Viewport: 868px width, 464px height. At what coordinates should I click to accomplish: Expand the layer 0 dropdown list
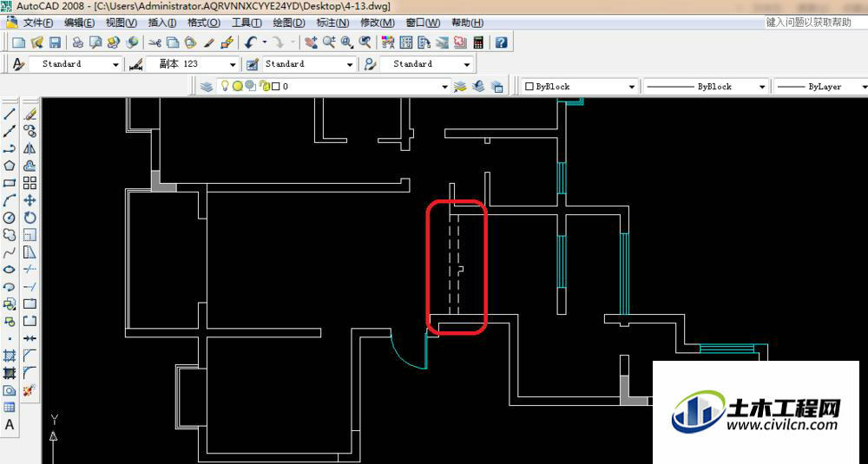[x=444, y=87]
